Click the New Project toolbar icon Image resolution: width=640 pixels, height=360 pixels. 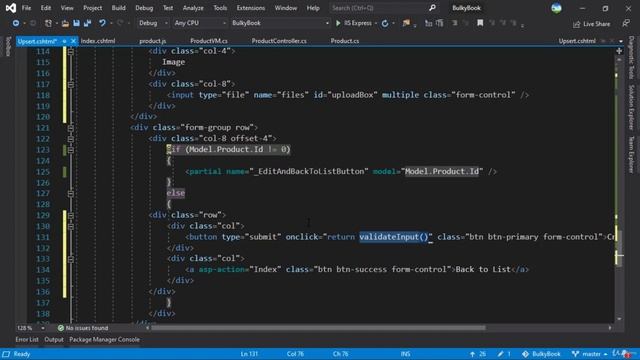point(48,23)
